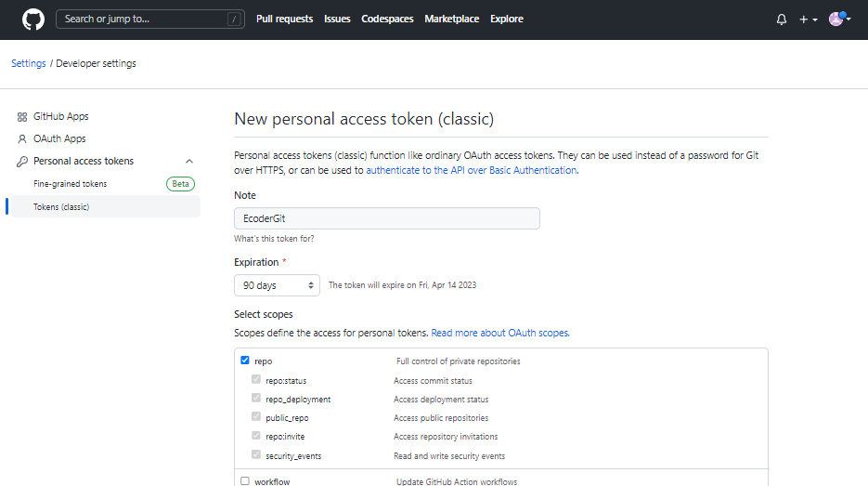Screen dimensions: 868x486
Task: Click the Note input field
Action: (x=386, y=218)
